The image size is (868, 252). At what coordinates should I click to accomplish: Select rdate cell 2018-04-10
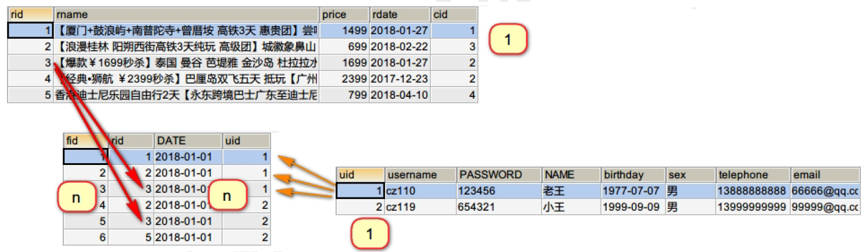click(400, 95)
